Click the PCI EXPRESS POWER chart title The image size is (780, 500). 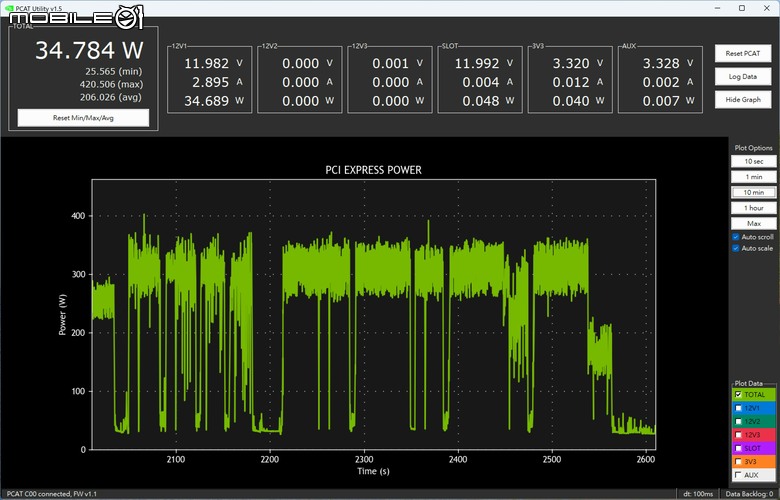pos(373,170)
